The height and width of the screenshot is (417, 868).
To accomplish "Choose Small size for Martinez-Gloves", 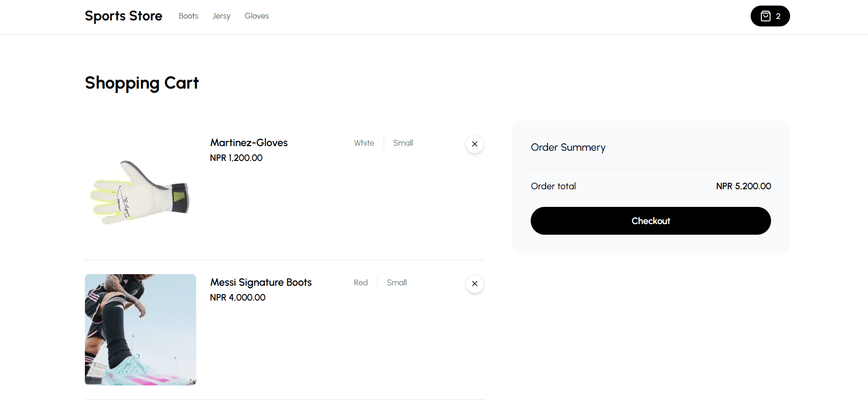I will pyautogui.click(x=403, y=143).
